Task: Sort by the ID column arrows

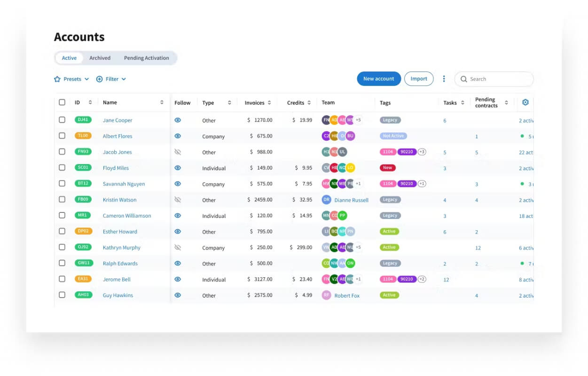Action: [x=90, y=102]
